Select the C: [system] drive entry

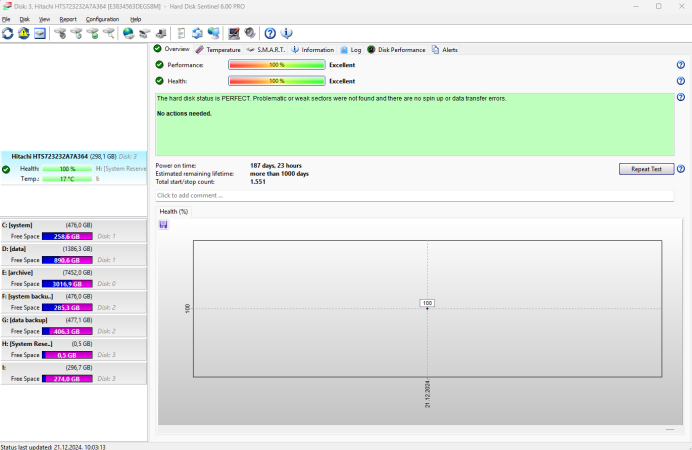[x=74, y=231]
